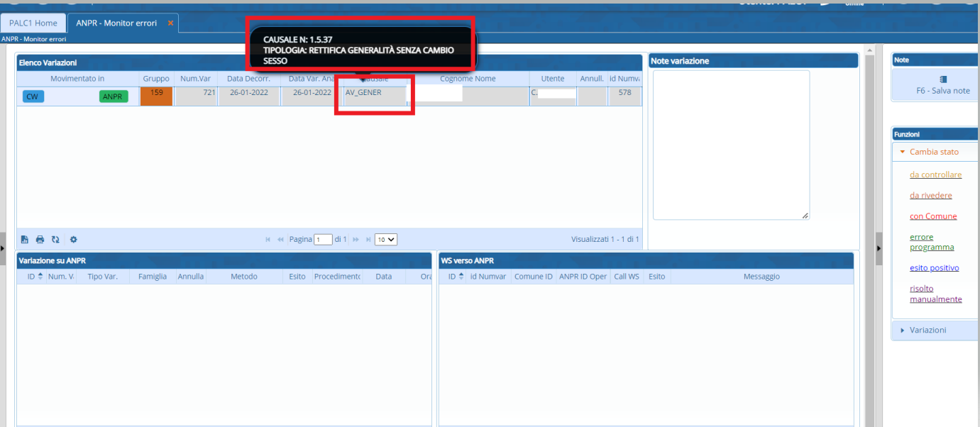Click the green ANPR badge
Screen dimensions: 980x427
click(114, 97)
